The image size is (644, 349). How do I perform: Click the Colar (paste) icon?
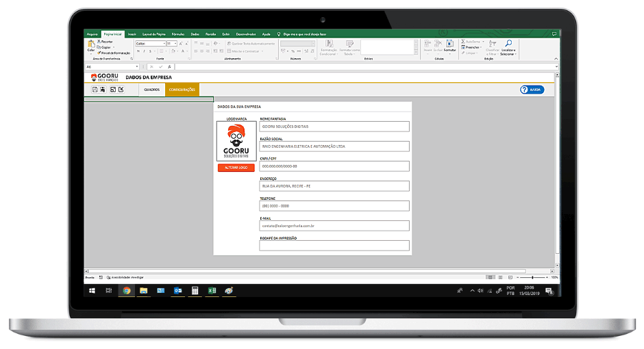tap(90, 45)
